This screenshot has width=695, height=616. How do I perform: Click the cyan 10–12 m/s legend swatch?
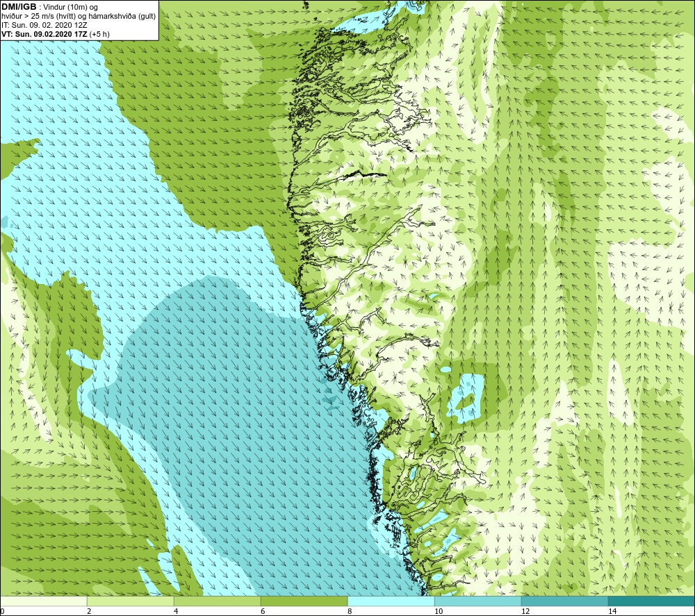pos(478,601)
